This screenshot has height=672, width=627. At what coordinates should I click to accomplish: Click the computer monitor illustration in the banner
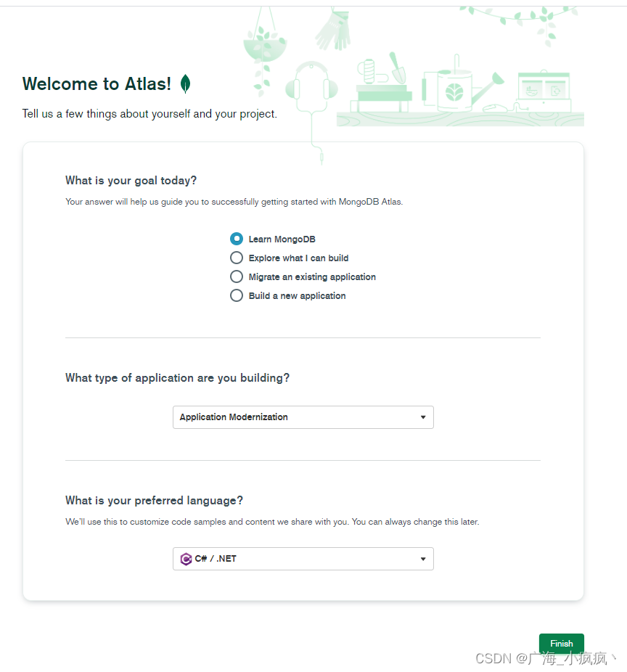[x=543, y=90]
